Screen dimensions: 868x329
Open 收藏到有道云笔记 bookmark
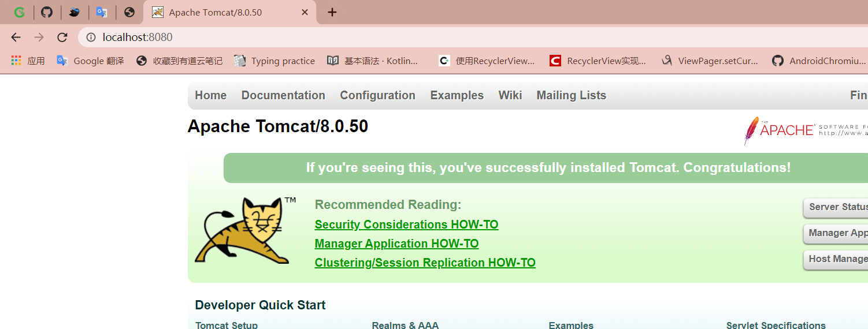coord(179,61)
